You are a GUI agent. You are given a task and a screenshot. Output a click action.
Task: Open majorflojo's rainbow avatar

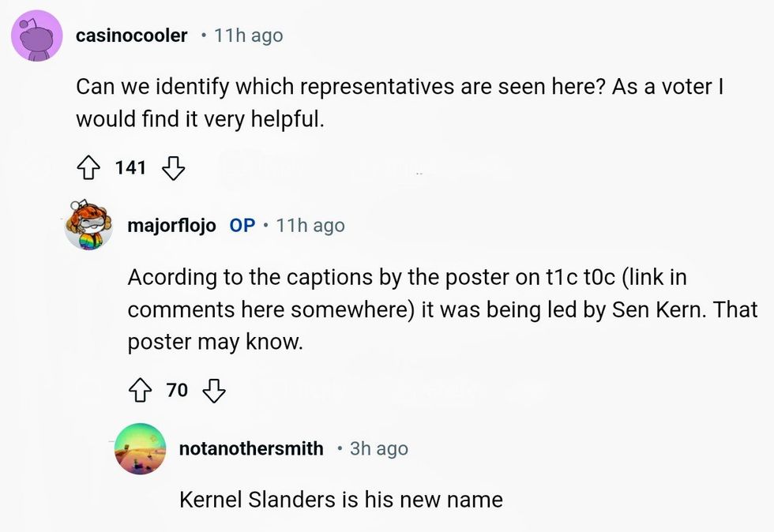click(x=89, y=225)
